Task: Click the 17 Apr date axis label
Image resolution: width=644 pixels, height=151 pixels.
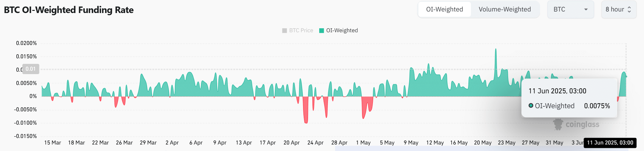Action: click(x=268, y=143)
